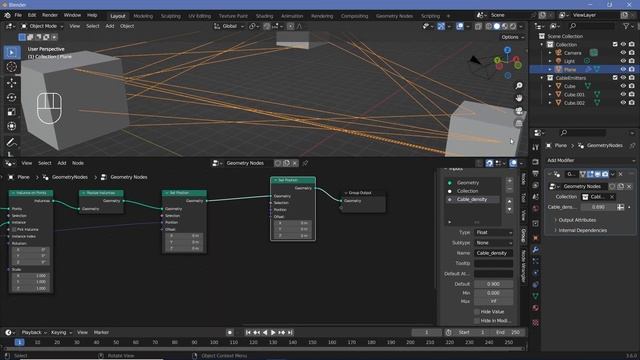Image resolution: width=640 pixels, height=360 pixels.
Task: Open the viewport Options dropdown
Action: [512, 37]
